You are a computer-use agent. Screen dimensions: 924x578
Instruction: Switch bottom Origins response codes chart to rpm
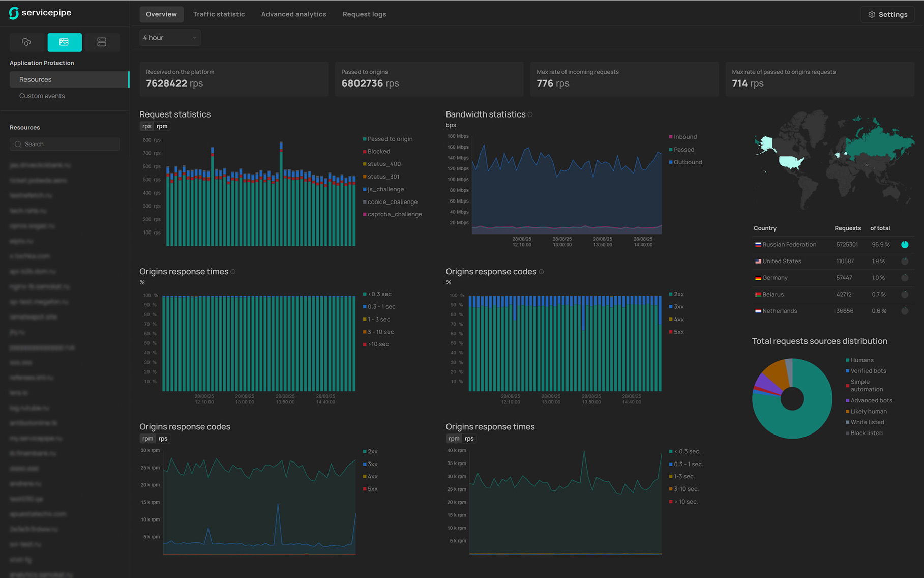pos(147,439)
